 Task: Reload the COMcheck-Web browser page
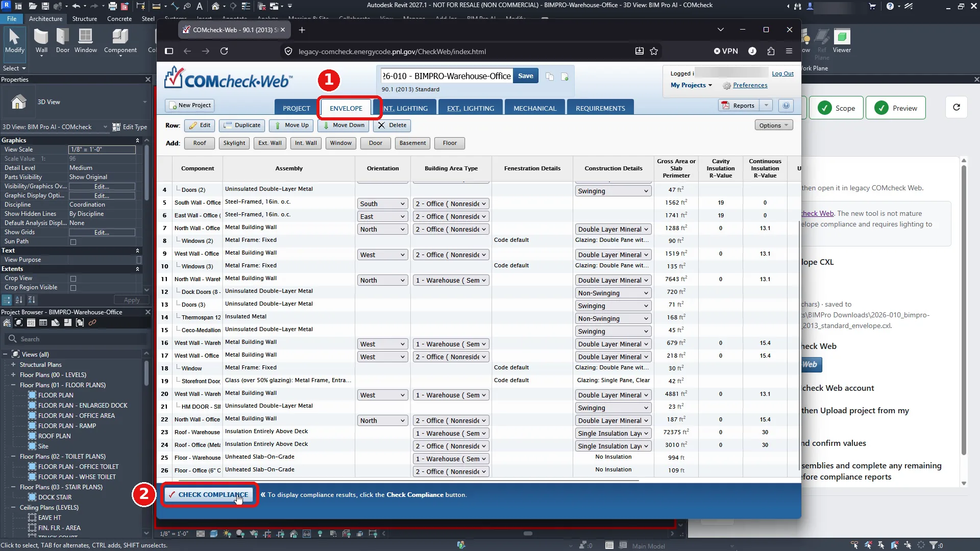tap(224, 51)
